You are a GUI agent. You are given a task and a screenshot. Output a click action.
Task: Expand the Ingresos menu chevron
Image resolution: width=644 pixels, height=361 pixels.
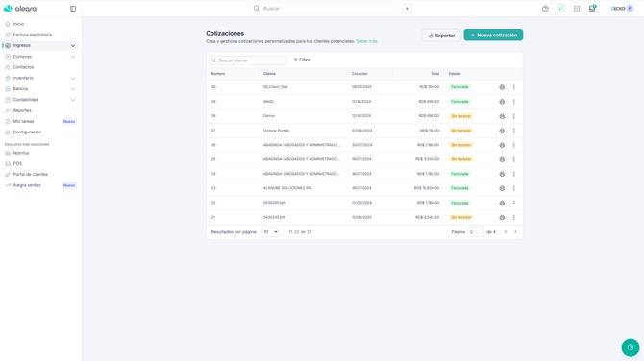(x=73, y=45)
